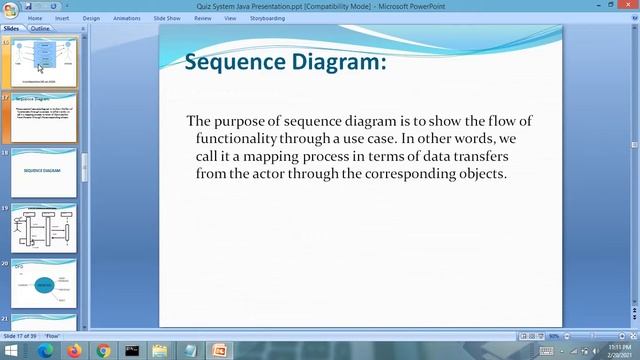Switch to Normal view in status bar

pyautogui.click(x=524, y=336)
